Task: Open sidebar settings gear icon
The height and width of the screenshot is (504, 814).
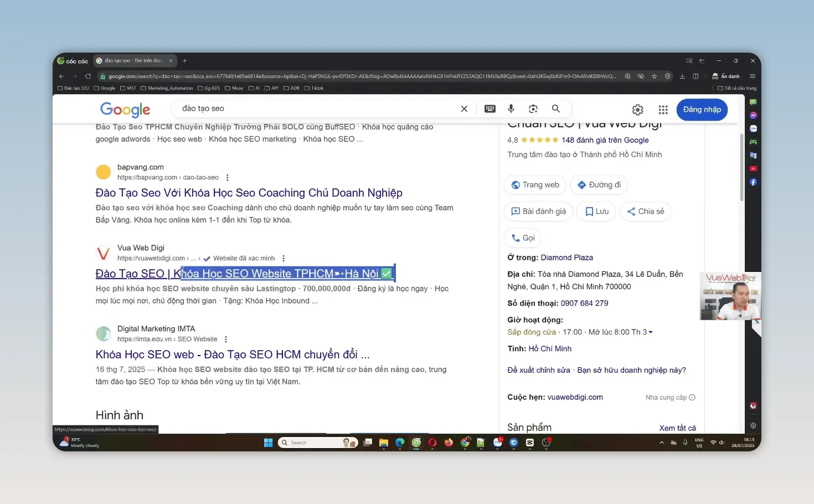Action: [x=753, y=425]
